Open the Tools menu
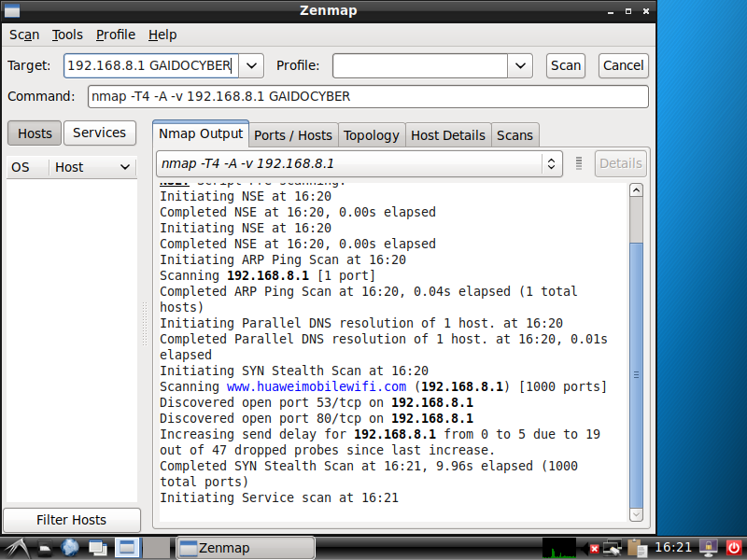Image resolution: width=747 pixels, height=560 pixels. tap(67, 35)
